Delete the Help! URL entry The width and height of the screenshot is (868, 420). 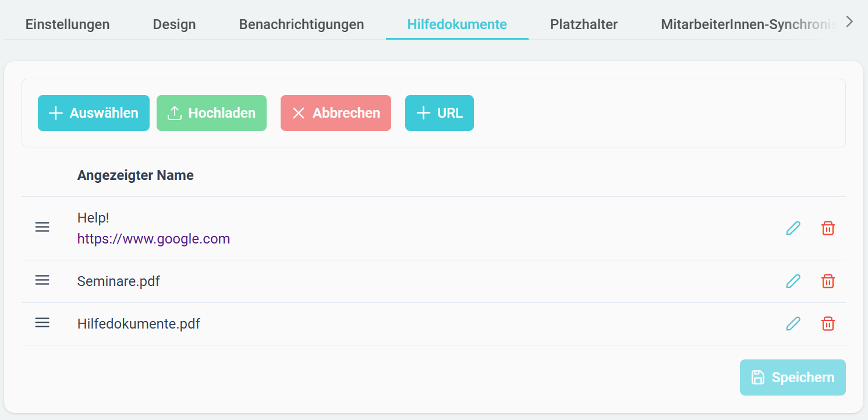coord(827,228)
